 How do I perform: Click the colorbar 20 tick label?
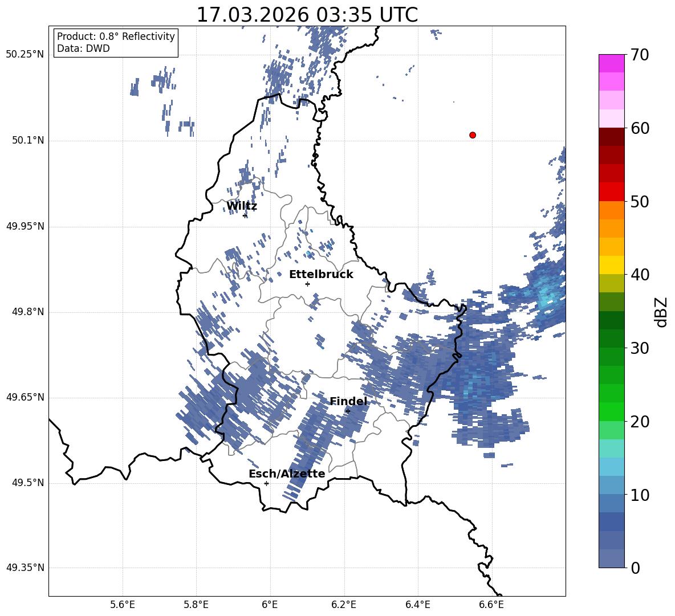pos(640,421)
